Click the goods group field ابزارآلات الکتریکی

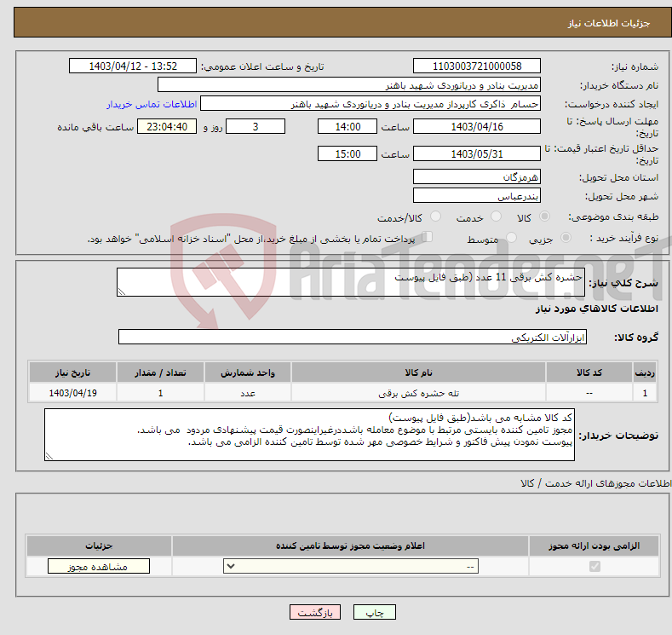tap(353, 337)
